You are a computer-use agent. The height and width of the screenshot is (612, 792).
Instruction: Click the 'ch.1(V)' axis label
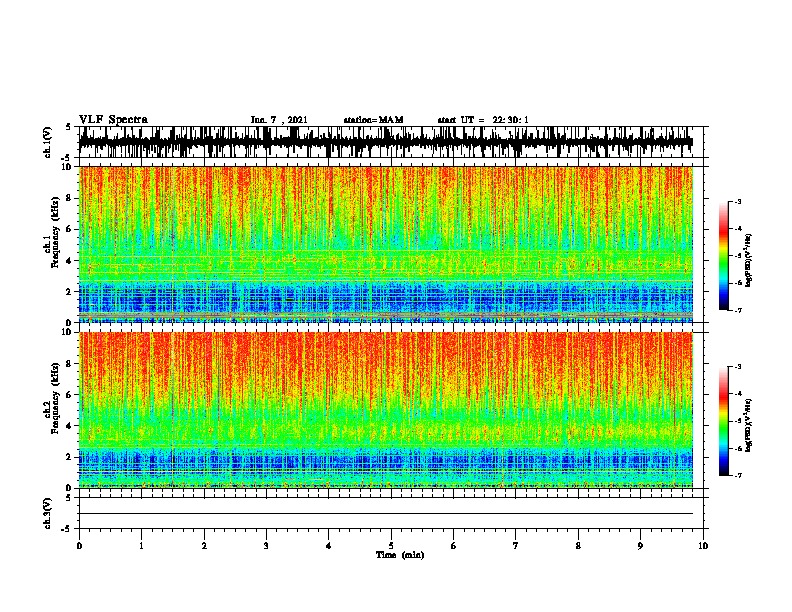pos(48,142)
